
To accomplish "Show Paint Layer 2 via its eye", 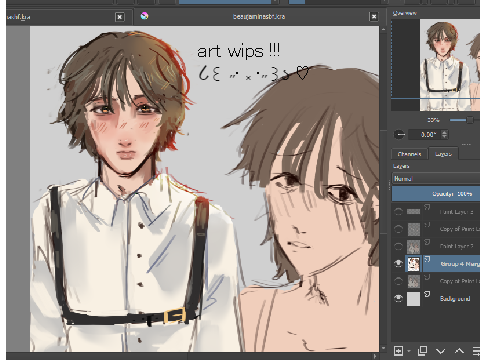I will (x=398, y=246).
